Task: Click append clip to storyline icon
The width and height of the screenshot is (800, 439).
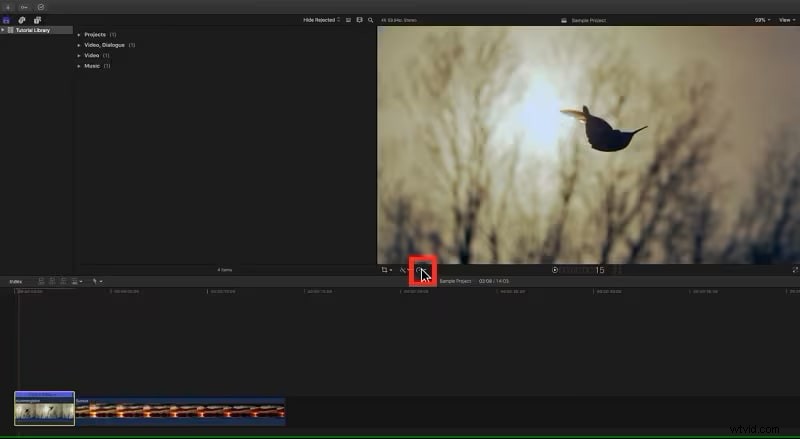Action: (x=63, y=281)
